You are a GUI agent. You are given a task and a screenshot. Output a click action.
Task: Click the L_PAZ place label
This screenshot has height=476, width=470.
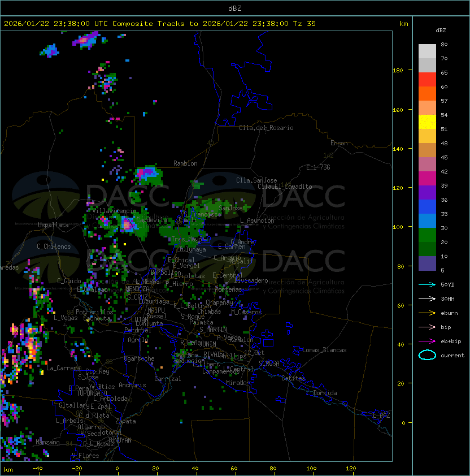point(381,416)
